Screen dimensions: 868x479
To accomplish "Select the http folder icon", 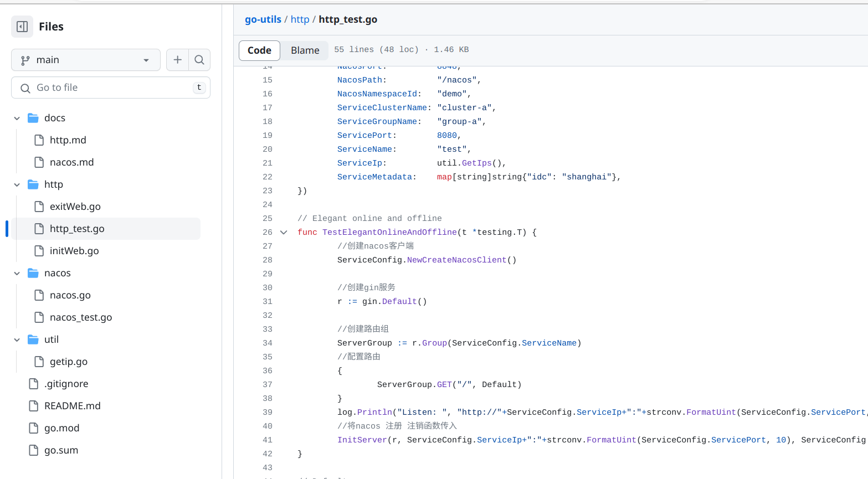I will (33, 184).
